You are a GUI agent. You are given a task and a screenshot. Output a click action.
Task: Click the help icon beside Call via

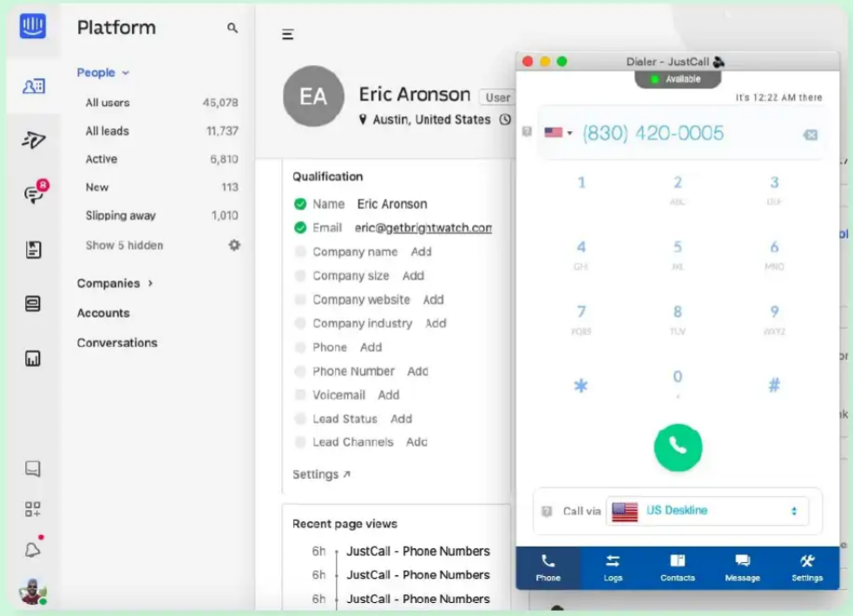tap(547, 511)
